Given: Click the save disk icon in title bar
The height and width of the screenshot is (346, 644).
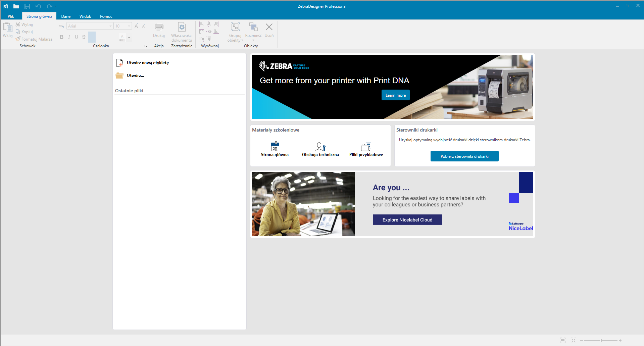Looking at the screenshot, I should click(x=27, y=6).
